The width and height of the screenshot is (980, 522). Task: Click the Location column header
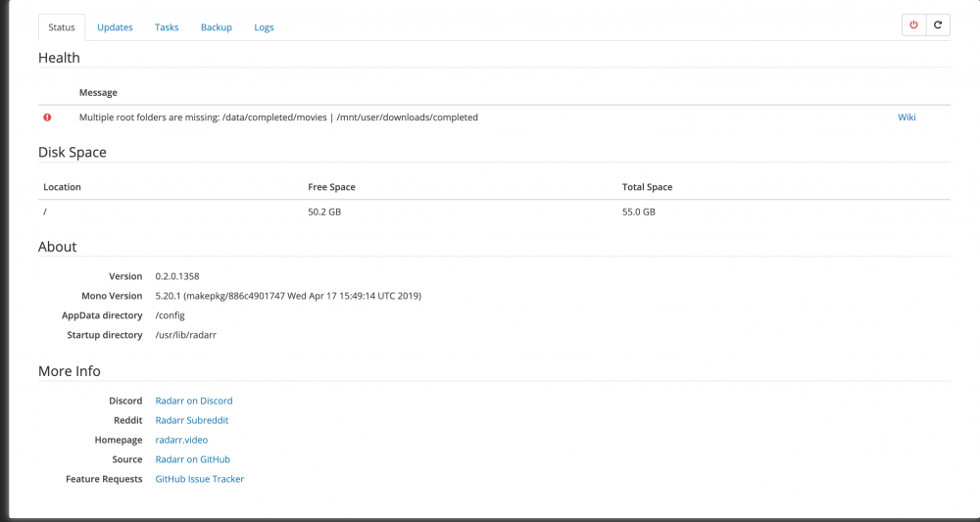click(62, 187)
